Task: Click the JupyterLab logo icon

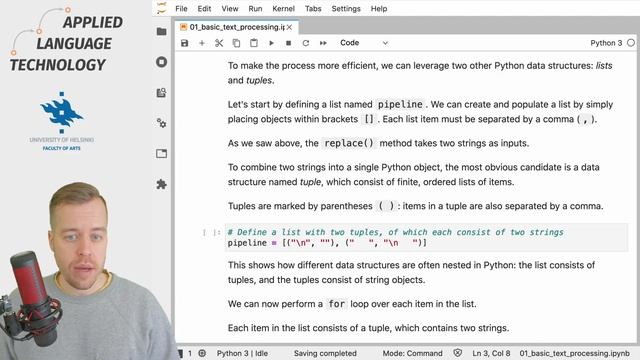Action: click(x=162, y=8)
